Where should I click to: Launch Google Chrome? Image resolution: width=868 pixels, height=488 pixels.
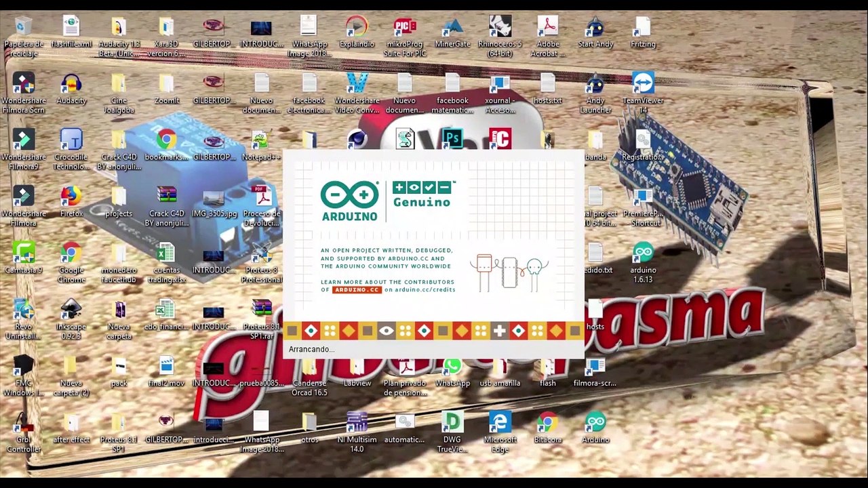pyautogui.click(x=71, y=263)
